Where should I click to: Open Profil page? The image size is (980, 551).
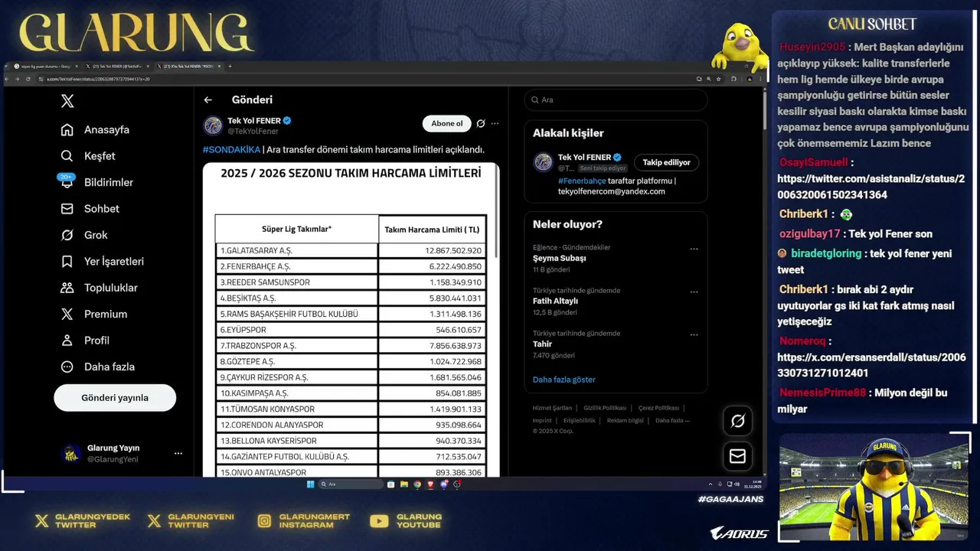pyautogui.click(x=85, y=341)
